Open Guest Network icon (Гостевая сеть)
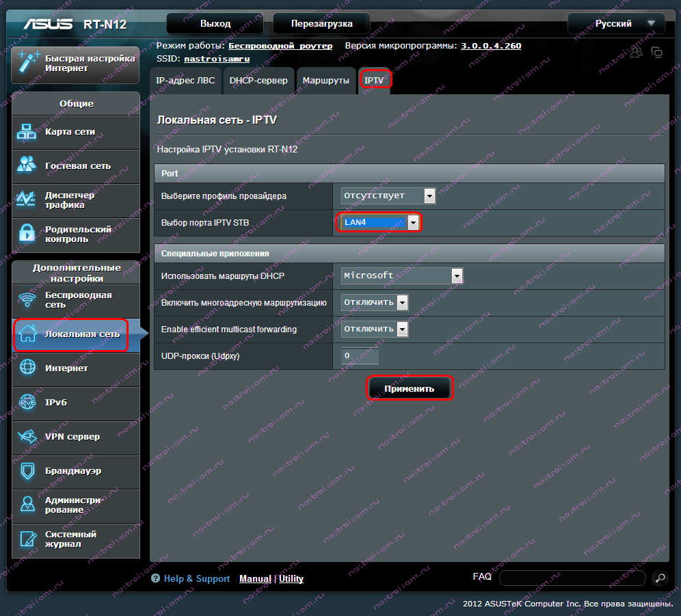Screen dimensions: 681x616 (x=27, y=165)
